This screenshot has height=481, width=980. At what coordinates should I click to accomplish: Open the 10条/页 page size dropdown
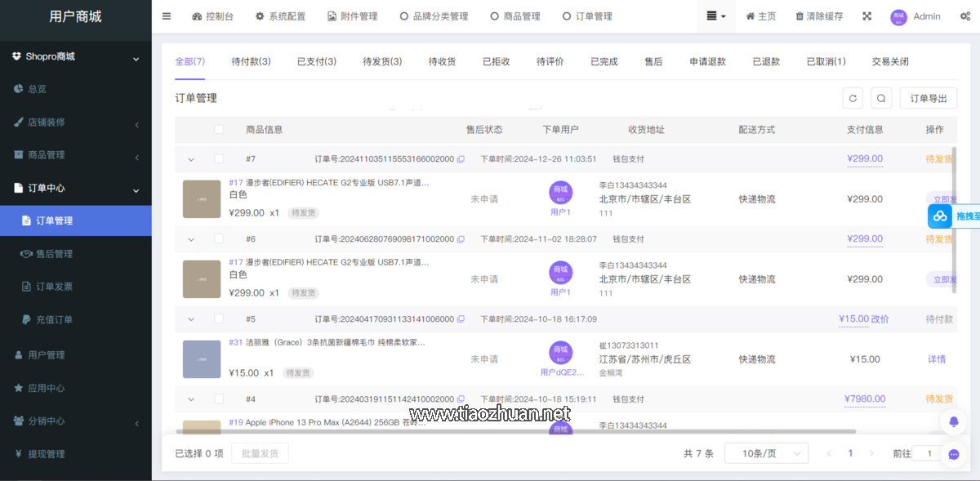766,452
